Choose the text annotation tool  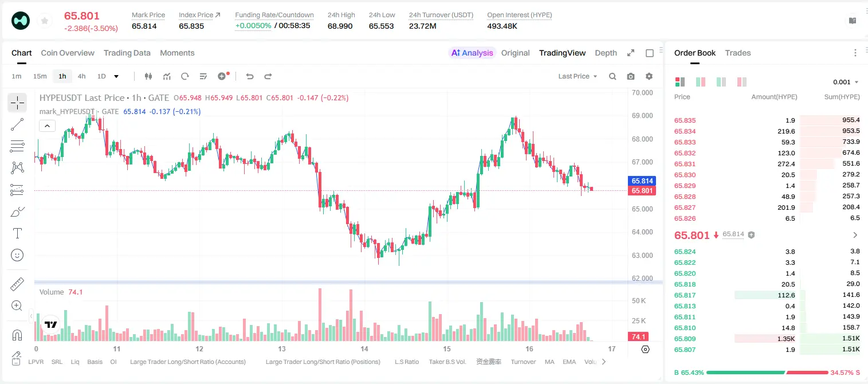point(17,233)
